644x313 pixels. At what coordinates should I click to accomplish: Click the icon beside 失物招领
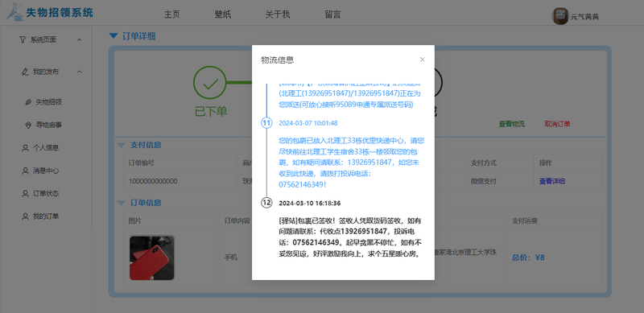28,102
